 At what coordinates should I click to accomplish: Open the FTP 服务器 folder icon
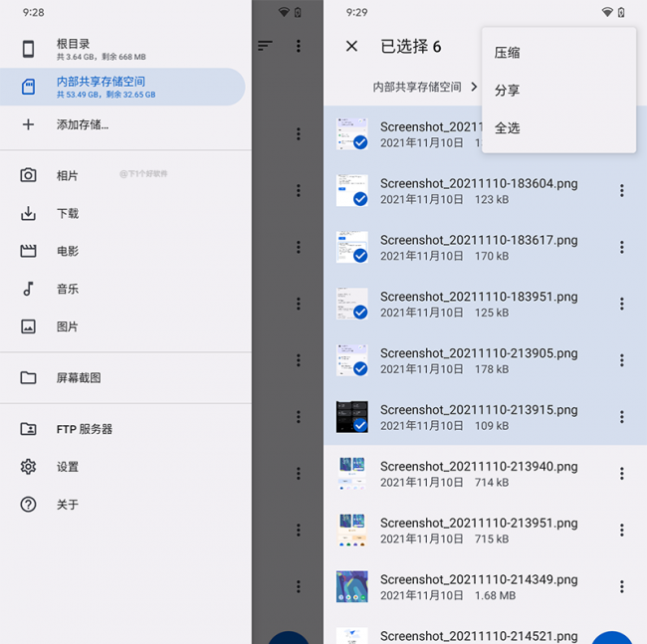click(28, 429)
